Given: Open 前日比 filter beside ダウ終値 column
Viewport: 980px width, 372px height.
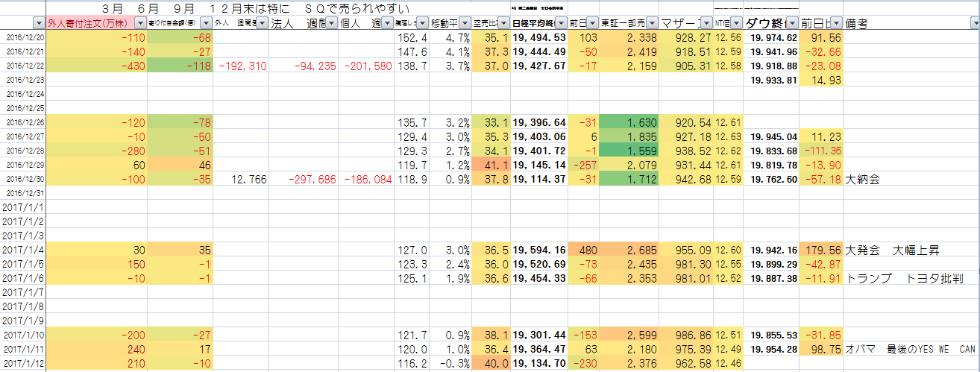Looking at the screenshot, I should pos(835,23).
